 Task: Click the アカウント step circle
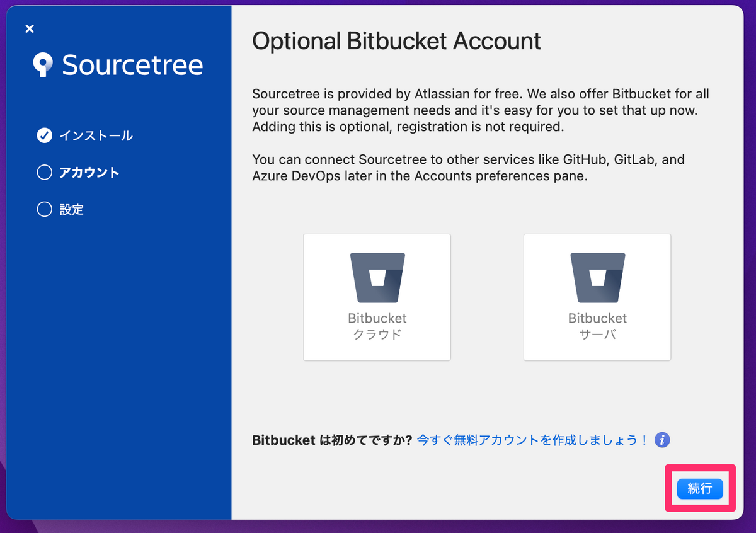[44, 173]
